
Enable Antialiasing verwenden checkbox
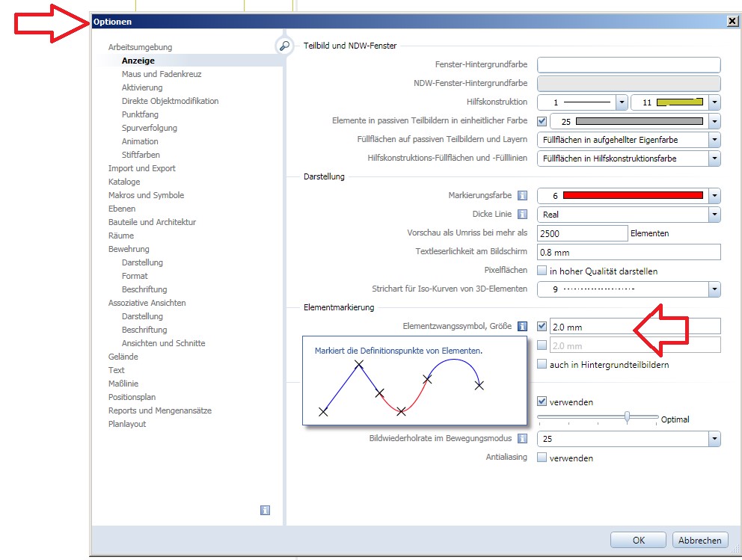point(542,458)
